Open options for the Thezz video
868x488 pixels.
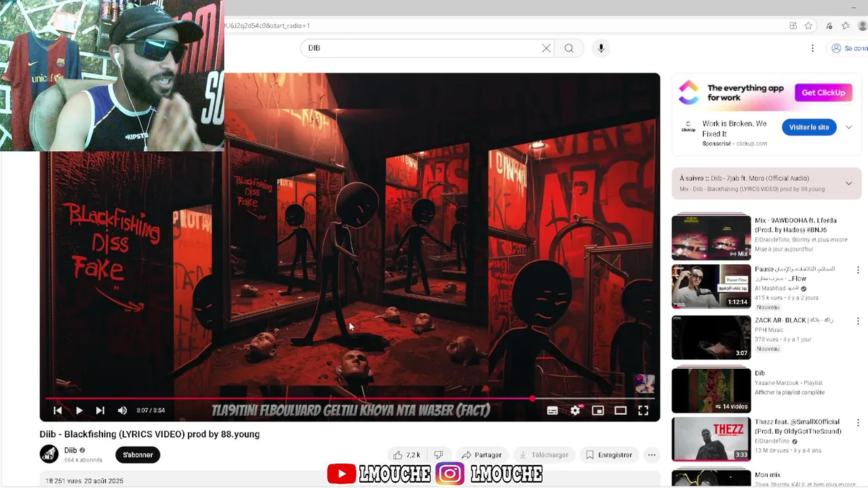858,422
